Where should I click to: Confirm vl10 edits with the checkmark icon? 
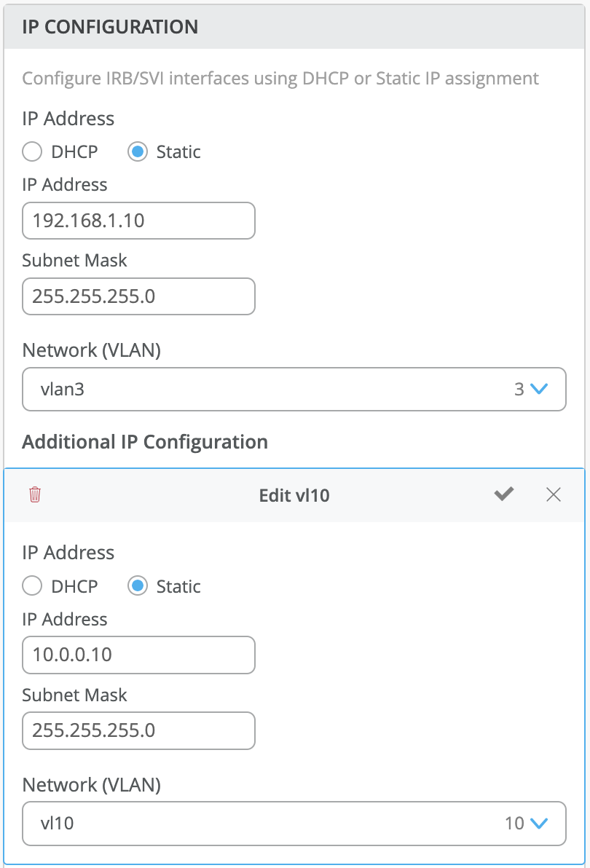tap(503, 495)
